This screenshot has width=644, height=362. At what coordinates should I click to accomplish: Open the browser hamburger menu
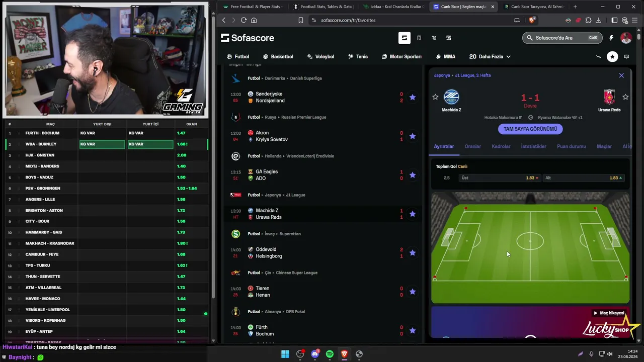coord(635,20)
